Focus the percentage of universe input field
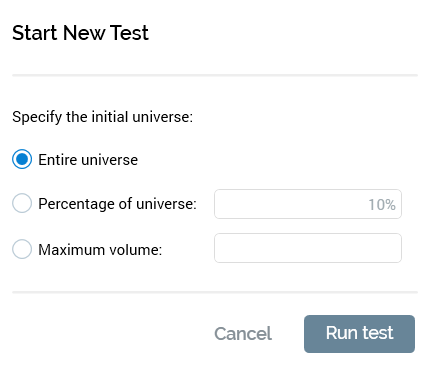 [x=308, y=204]
